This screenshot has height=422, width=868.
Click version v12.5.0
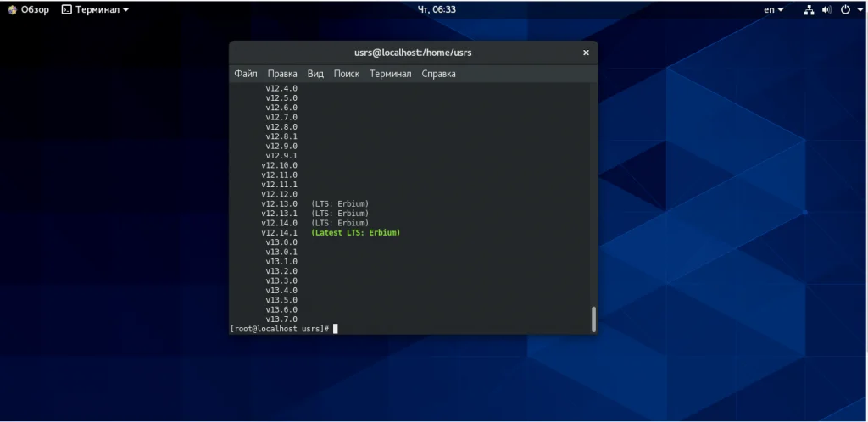click(x=281, y=98)
